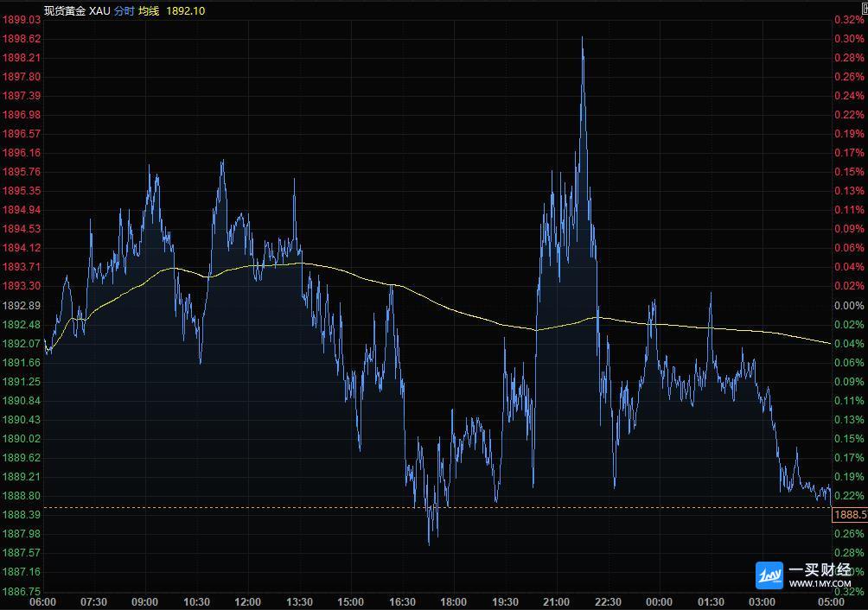The image size is (868, 610).
Task: Click the 1897.80 price axis label
Action: [x=22, y=76]
